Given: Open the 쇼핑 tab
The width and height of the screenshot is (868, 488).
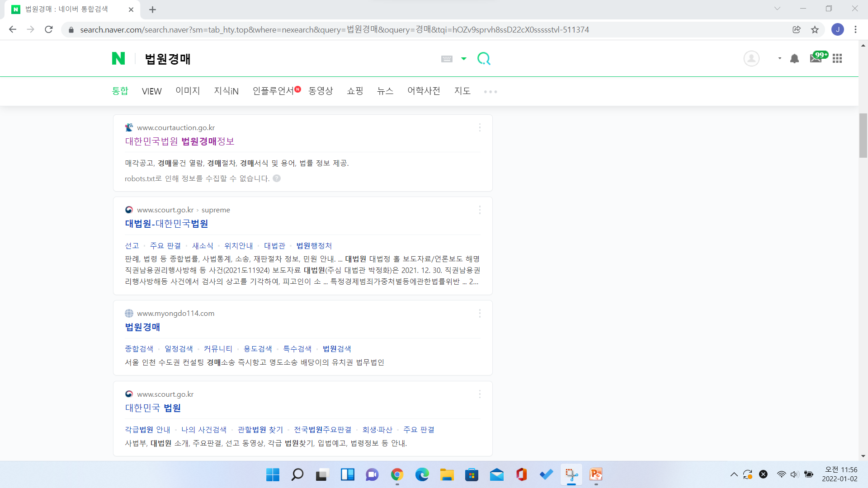Looking at the screenshot, I should [355, 91].
